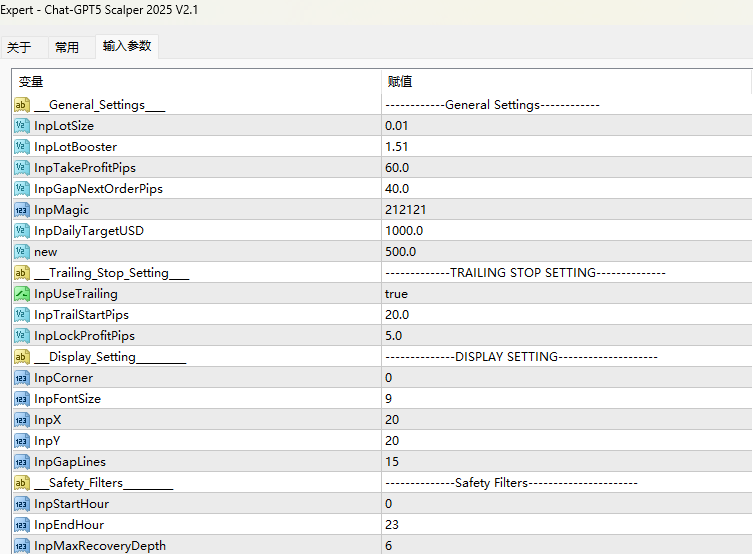Viewport: 753px width, 554px height.
Task: Click the icon beside InpLotBooster
Action: point(22,147)
